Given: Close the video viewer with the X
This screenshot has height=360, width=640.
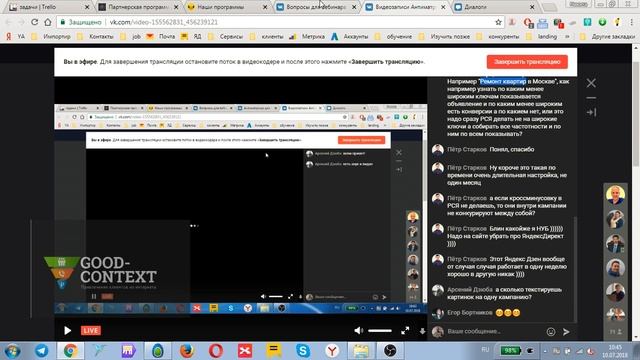Looking at the screenshot, I should (591, 83).
